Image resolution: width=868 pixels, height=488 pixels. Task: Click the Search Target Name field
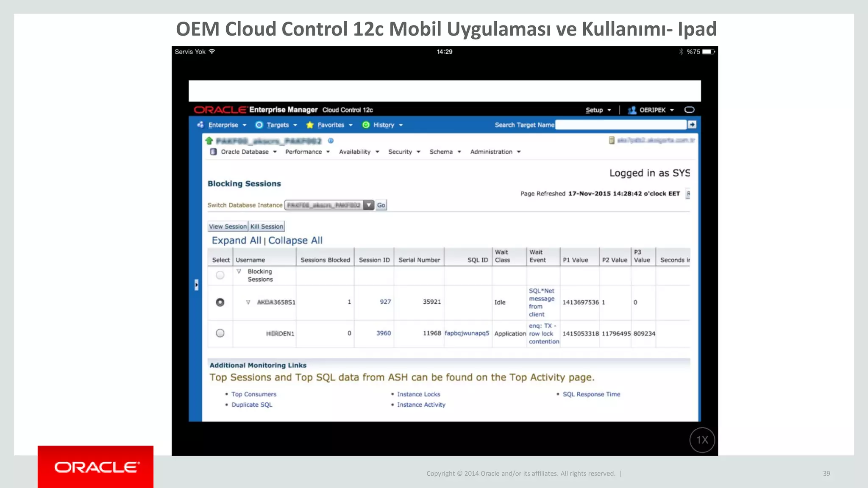tap(620, 125)
